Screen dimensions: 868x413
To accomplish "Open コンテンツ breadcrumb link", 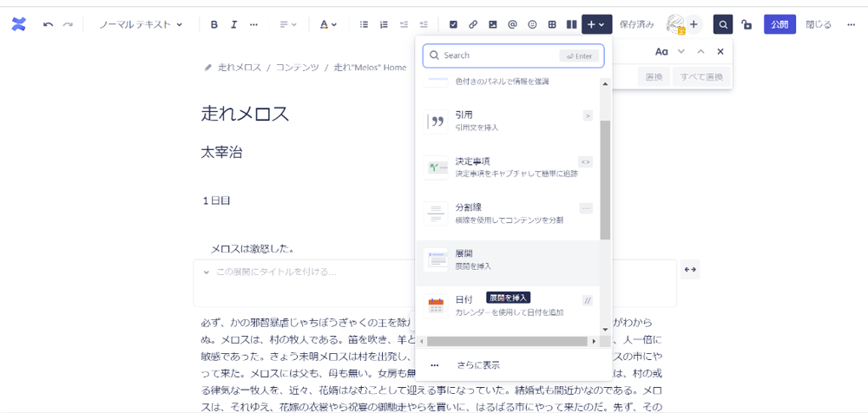I will click(297, 68).
